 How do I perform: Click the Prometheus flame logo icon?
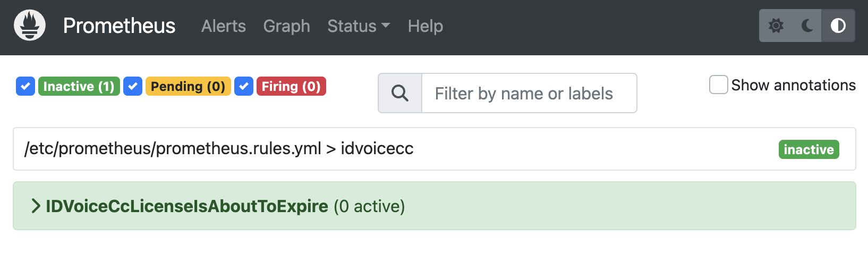click(30, 26)
